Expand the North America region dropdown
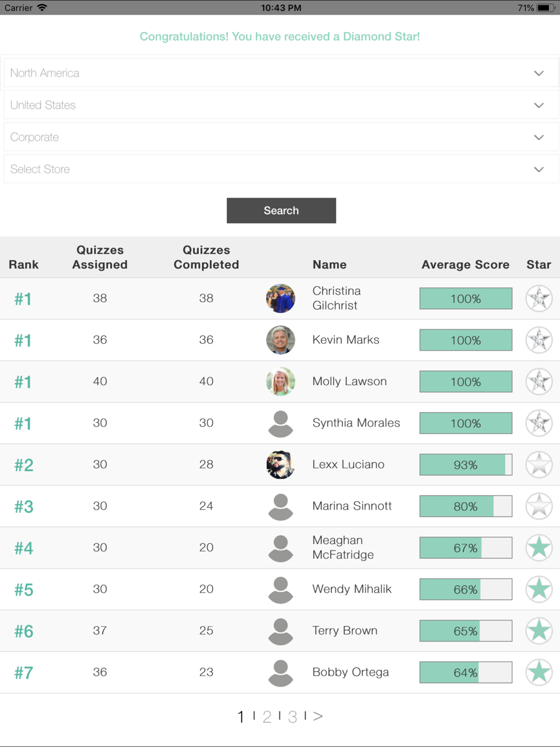This screenshot has width=560, height=747. coord(281,73)
